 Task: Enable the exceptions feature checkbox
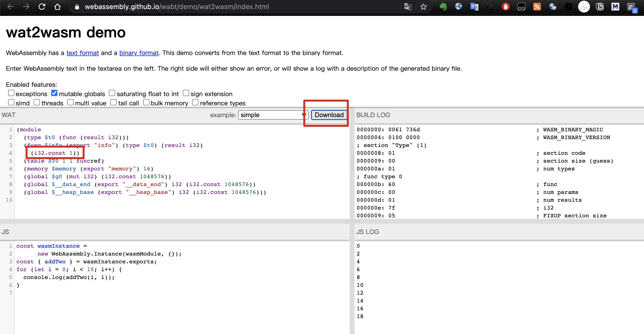pos(11,93)
